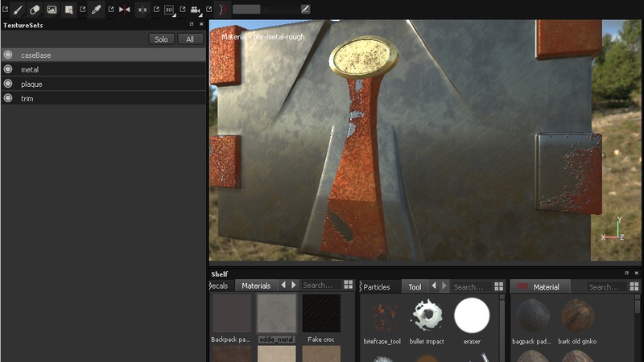Toggle the symmetry mirror tool
644x362 pixels.
coord(124,10)
